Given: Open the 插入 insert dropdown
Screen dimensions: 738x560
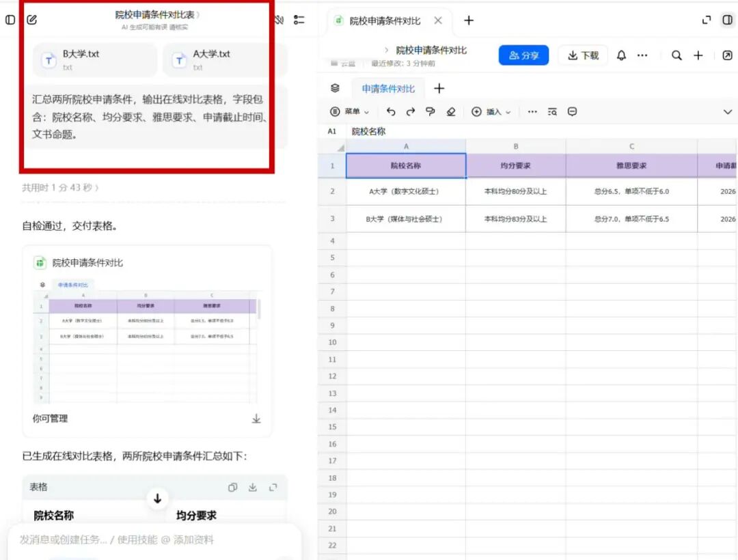Looking at the screenshot, I should (x=491, y=111).
